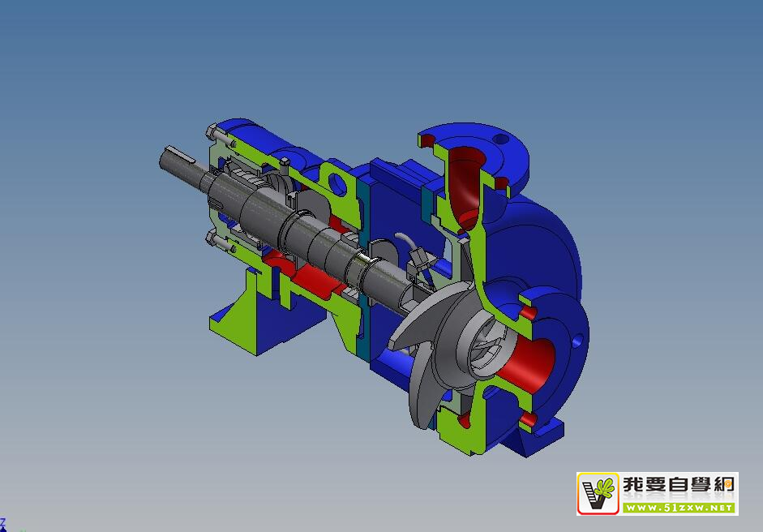
Task: Click the Chinese watermark title text
Action: pos(679,485)
